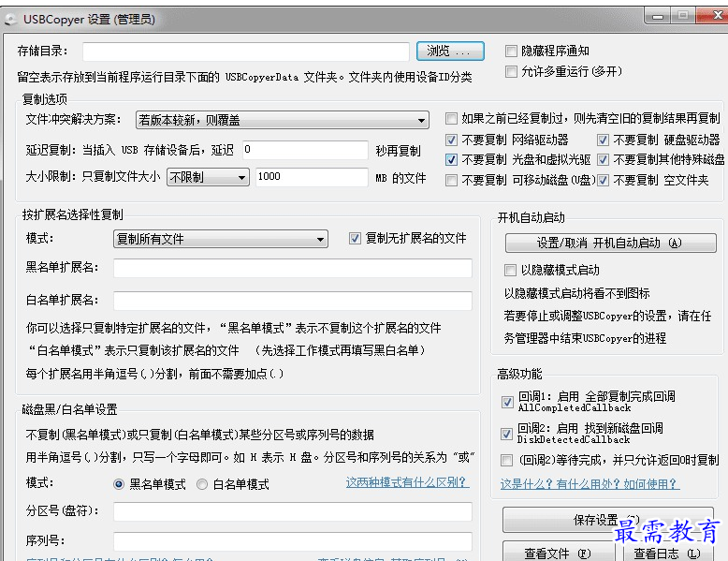Click the 浏览 browse button

(450, 52)
